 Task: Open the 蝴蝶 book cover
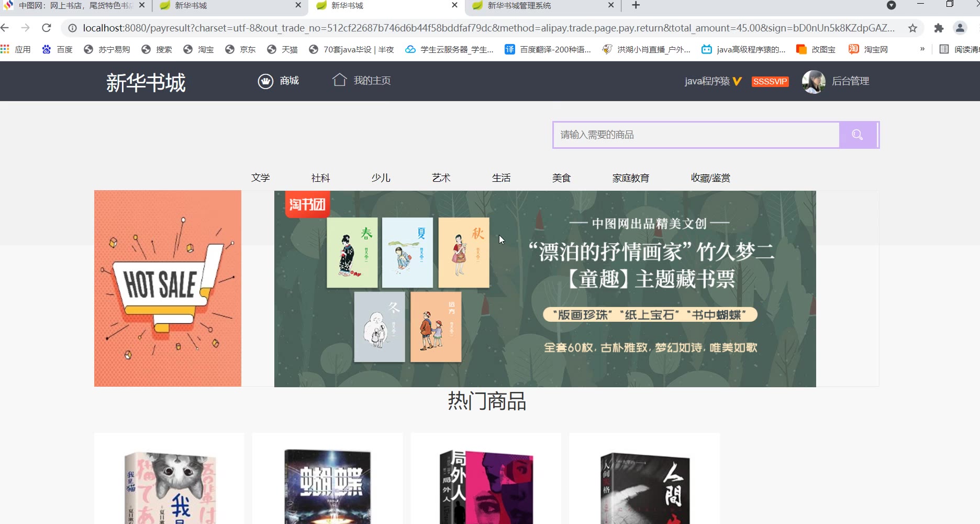point(328,486)
